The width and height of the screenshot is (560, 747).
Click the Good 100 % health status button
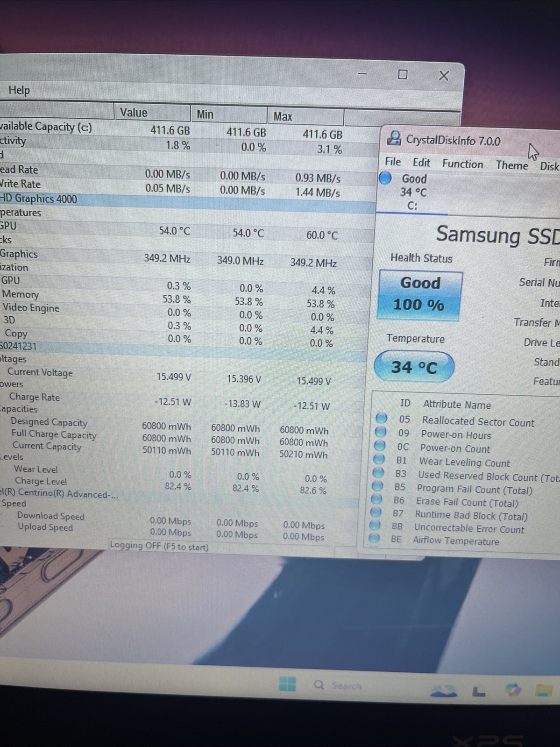(419, 295)
